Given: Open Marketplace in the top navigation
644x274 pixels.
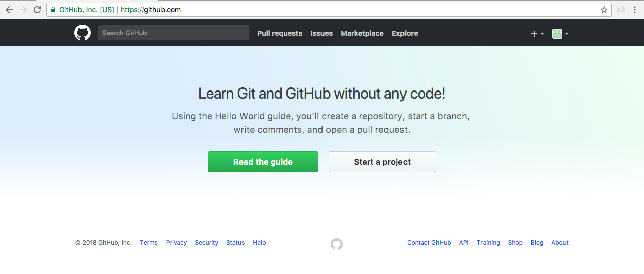Looking at the screenshot, I should (362, 33).
